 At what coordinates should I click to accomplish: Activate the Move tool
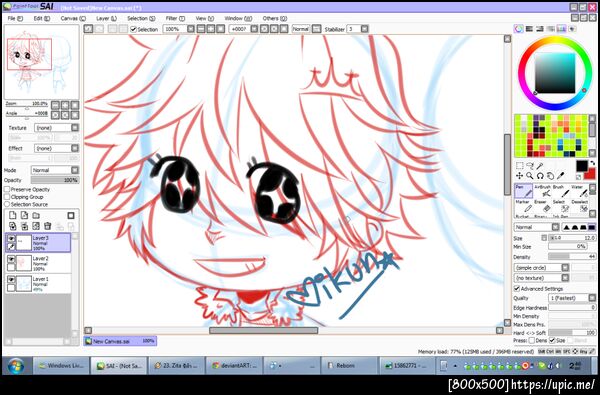[x=519, y=176]
